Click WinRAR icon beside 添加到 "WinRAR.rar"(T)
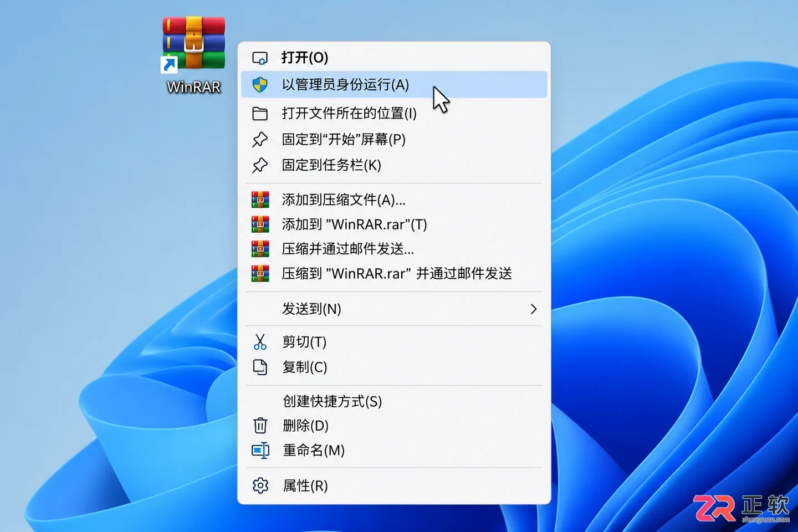Image resolution: width=798 pixels, height=532 pixels. [260, 224]
